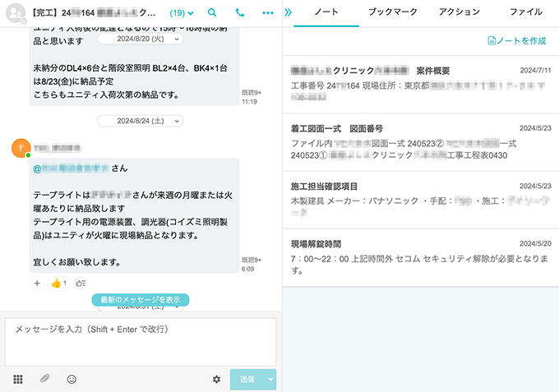Start a call with phone icon

point(240,13)
